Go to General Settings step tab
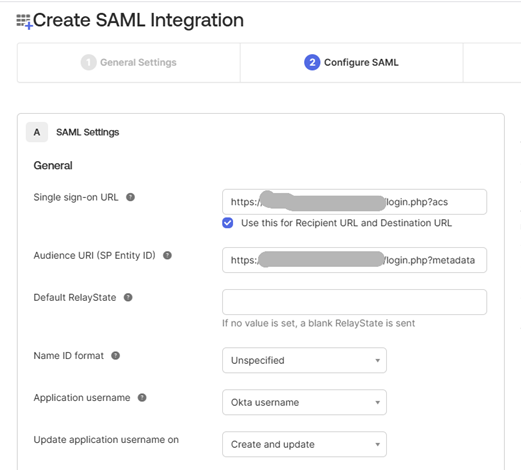The width and height of the screenshot is (521, 470). tap(129, 63)
